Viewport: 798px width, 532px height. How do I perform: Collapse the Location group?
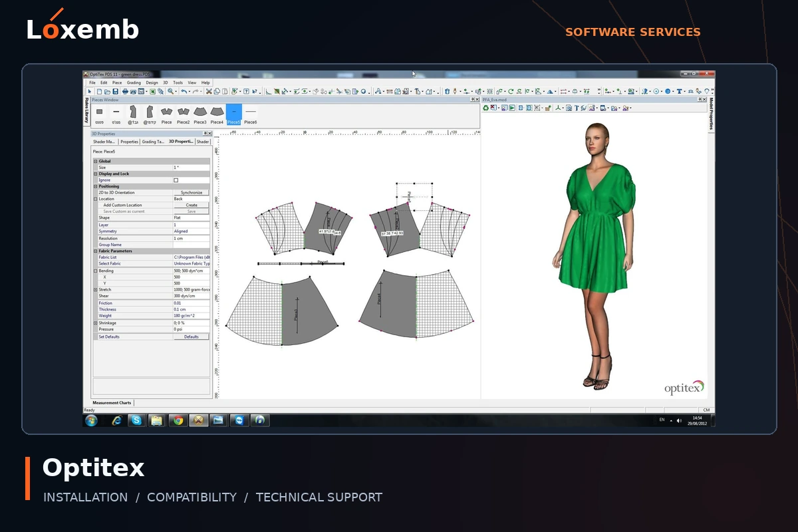pos(95,199)
